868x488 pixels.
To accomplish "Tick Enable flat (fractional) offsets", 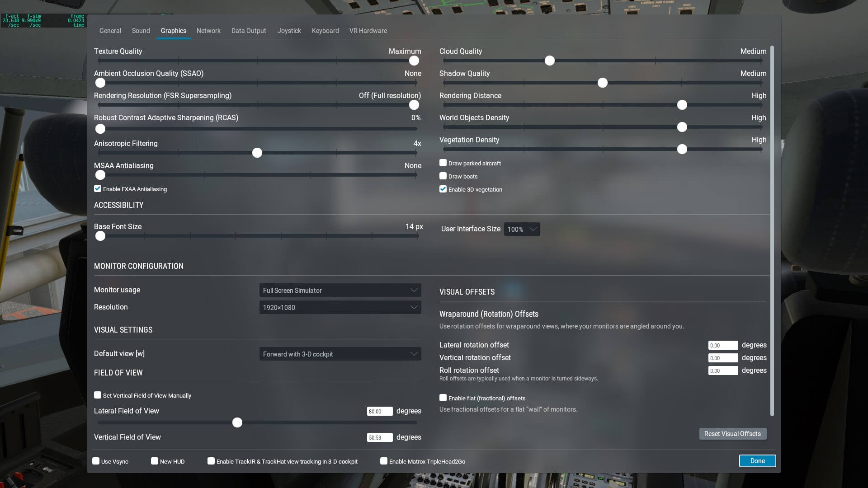I will click(x=443, y=398).
